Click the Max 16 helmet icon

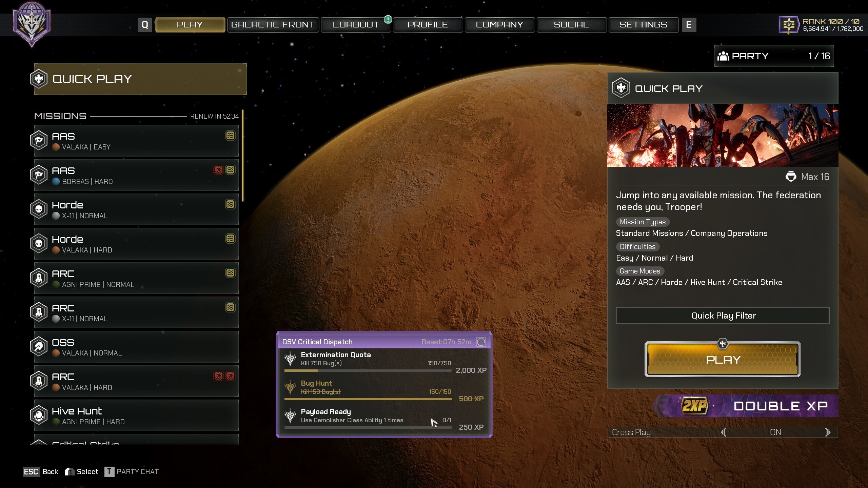click(x=791, y=177)
